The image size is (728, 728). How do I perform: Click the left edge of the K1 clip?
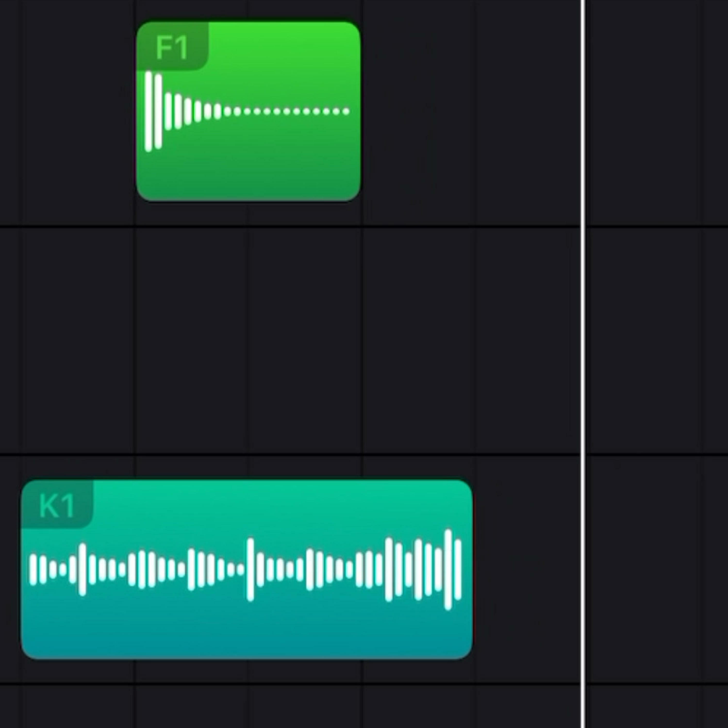(x=23, y=569)
